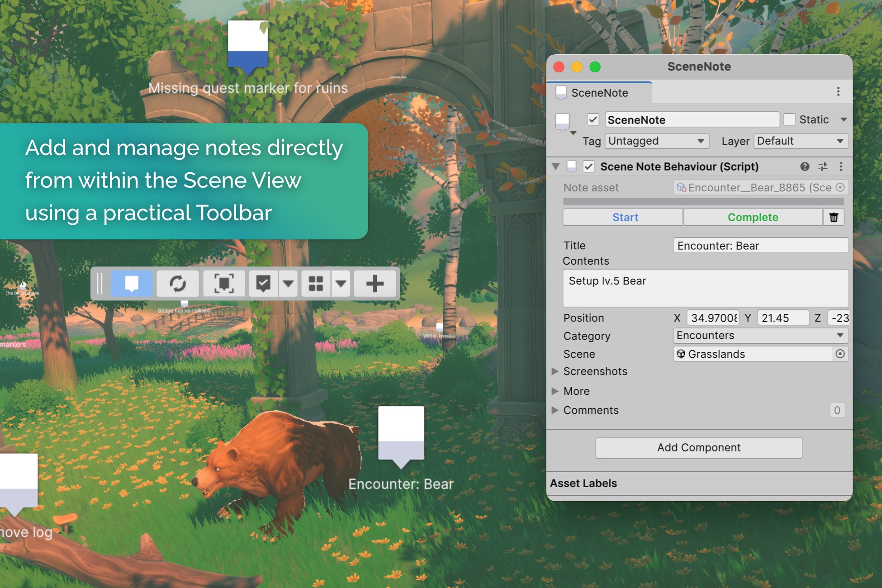
Task: Click the frame selection toolbar icon
Action: pyautogui.click(x=224, y=284)
